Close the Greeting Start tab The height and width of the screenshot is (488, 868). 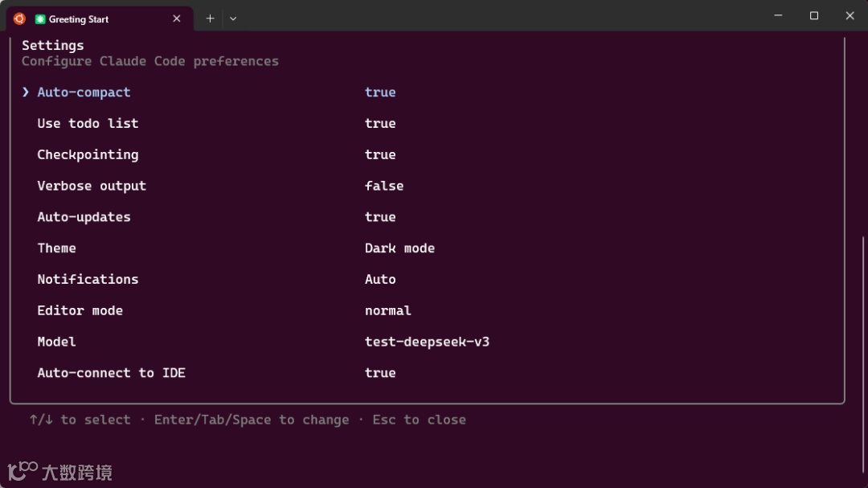177,18
